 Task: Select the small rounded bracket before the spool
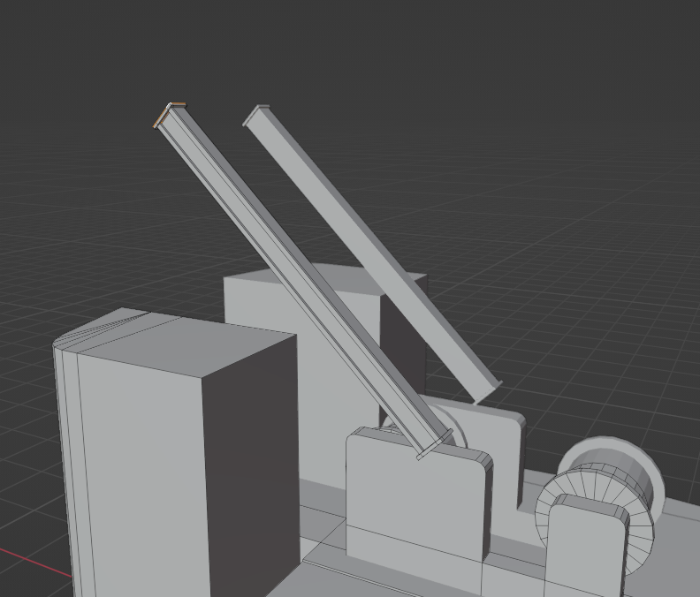click(585, 547)
